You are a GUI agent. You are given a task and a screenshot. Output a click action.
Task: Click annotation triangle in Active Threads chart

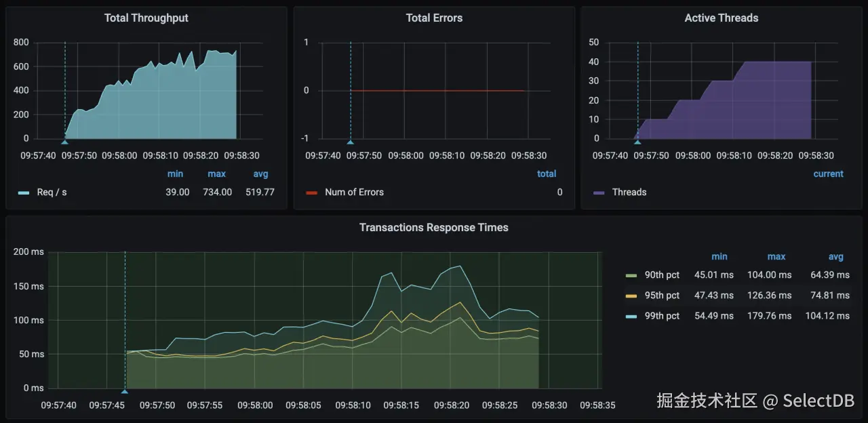[x=637, y=142]
